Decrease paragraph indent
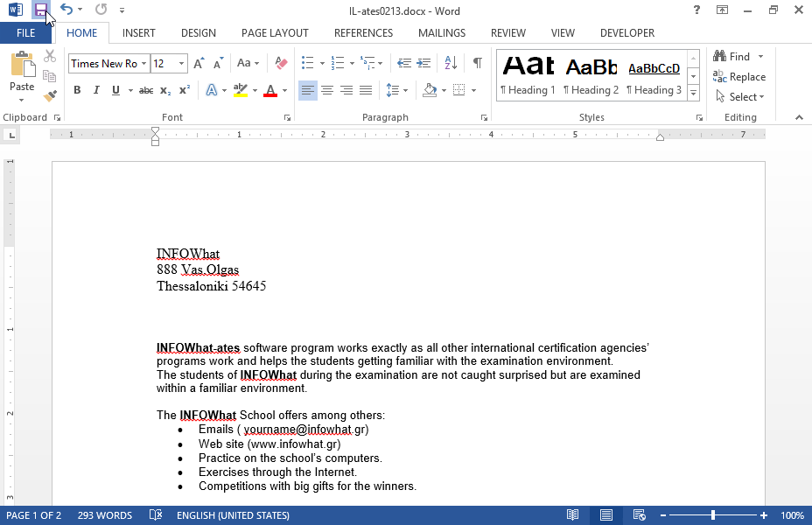The width and height of the screenshot is (812, 525). tap(404, 63)
